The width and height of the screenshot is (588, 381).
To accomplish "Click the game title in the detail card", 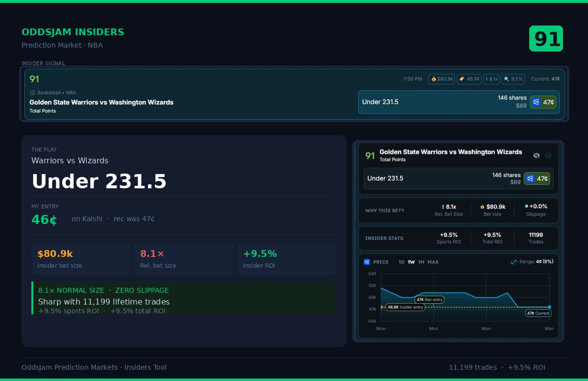I will [451, 152].
